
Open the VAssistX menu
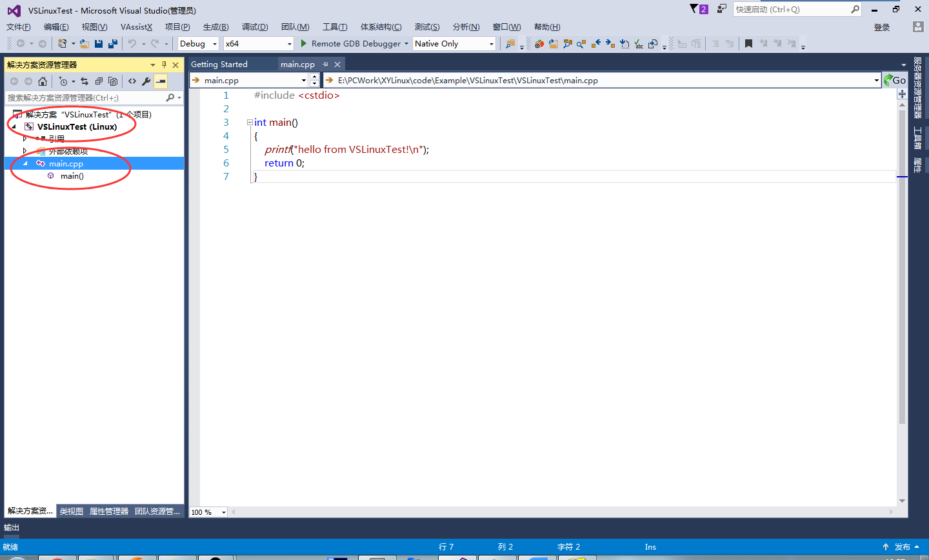pyautogui.click(x=136, y=27)
